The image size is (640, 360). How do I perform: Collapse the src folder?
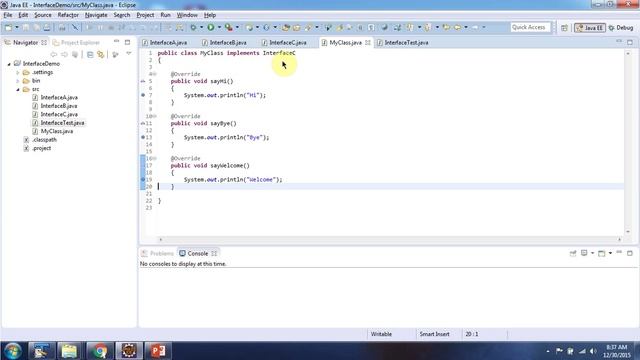point(18,89)
